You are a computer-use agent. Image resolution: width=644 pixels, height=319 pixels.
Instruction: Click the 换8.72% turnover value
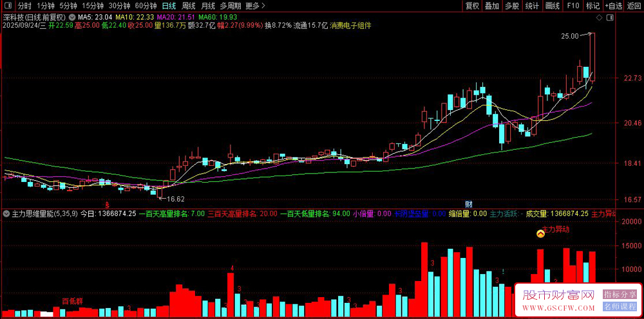[x=278, y=26]
